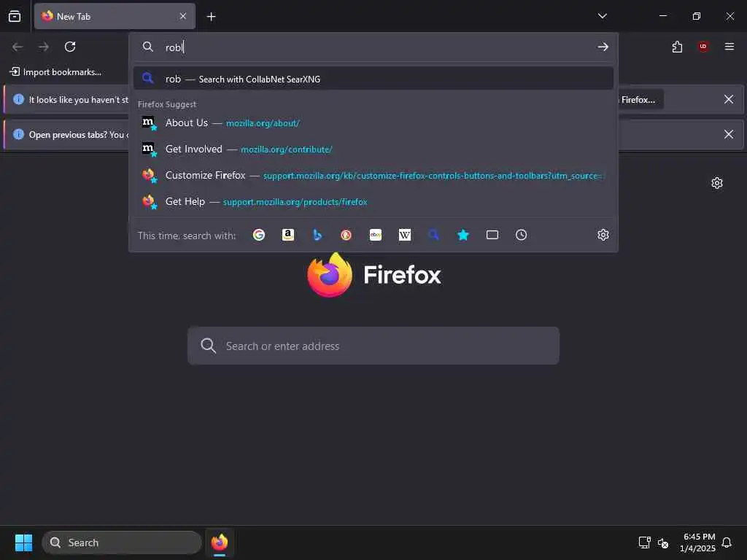The width and height of the screenshot is (747, 560).
Task: Click the 'It looks like you haven't' message
Action: (x=78, y=99)
